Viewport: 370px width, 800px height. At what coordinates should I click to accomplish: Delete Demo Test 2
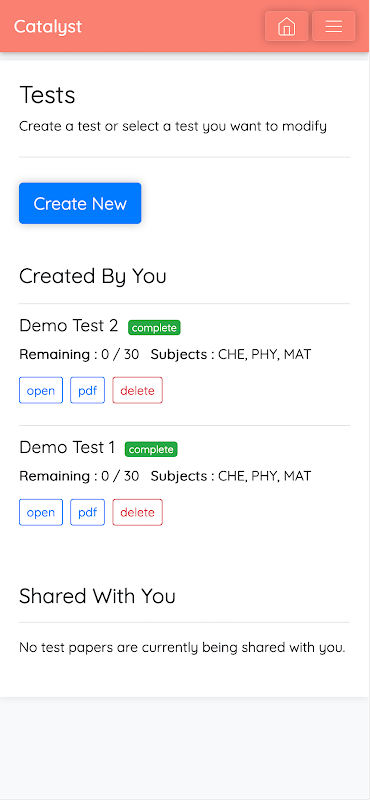137,390
